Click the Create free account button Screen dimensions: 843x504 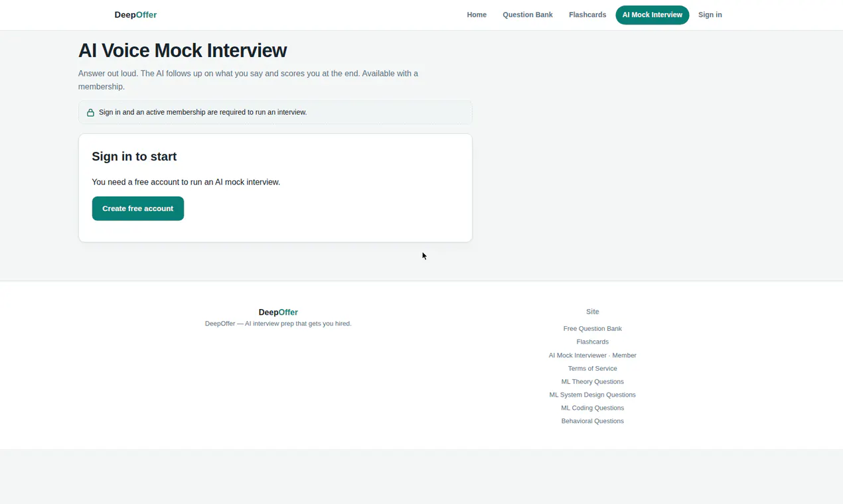138,208
